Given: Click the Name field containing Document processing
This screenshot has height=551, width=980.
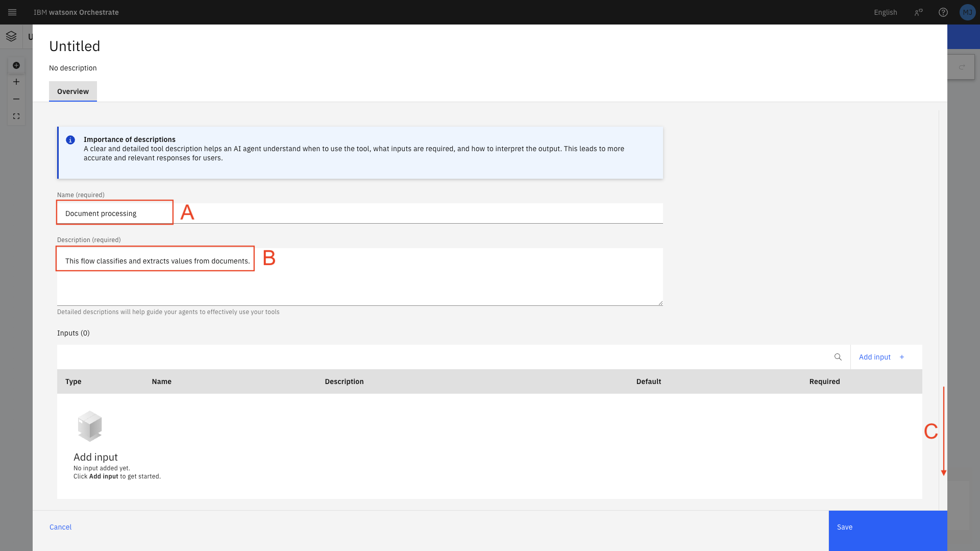Looking at the screenshot, I should [x=359, y=213].
